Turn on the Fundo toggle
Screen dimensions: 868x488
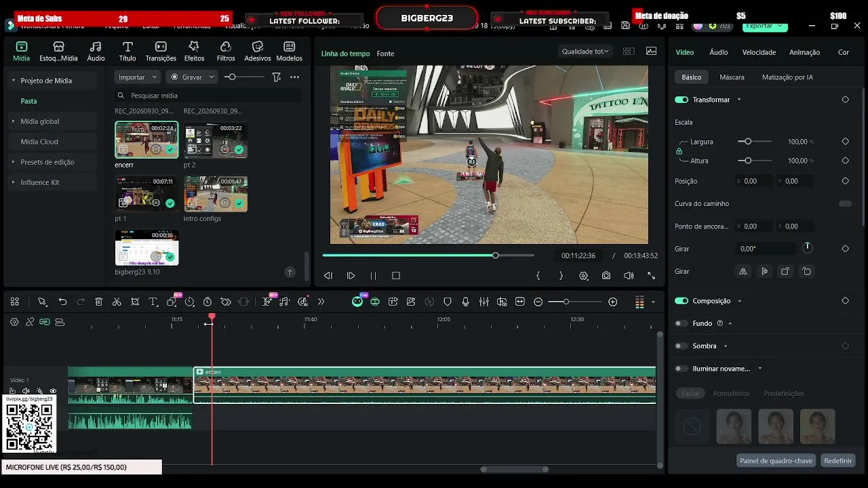681,323
